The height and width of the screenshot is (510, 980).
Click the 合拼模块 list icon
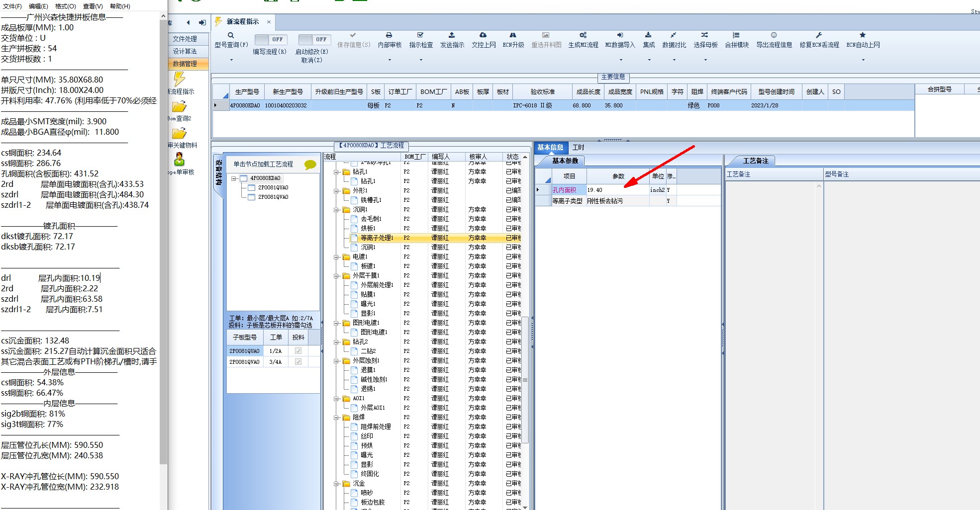pos(736,35)
